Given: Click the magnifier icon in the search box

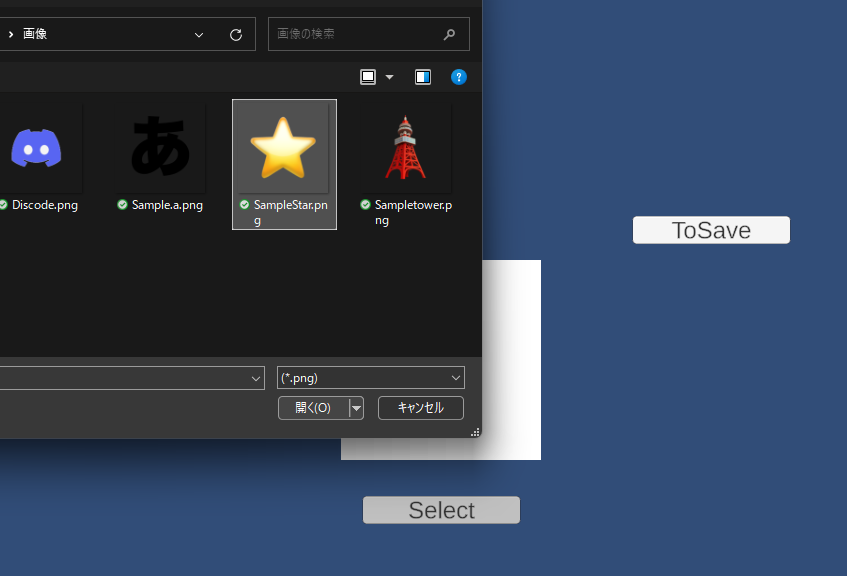Looking at the screenshot, I should [x=449, y=35].
